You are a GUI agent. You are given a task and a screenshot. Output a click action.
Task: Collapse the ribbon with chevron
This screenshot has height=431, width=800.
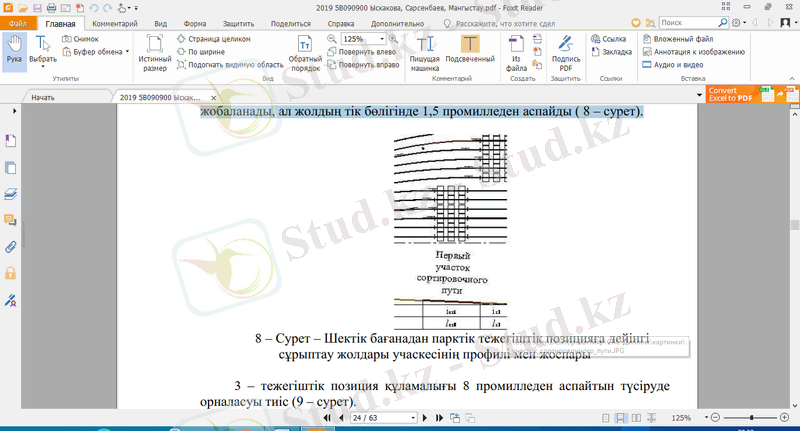(792, 79)
